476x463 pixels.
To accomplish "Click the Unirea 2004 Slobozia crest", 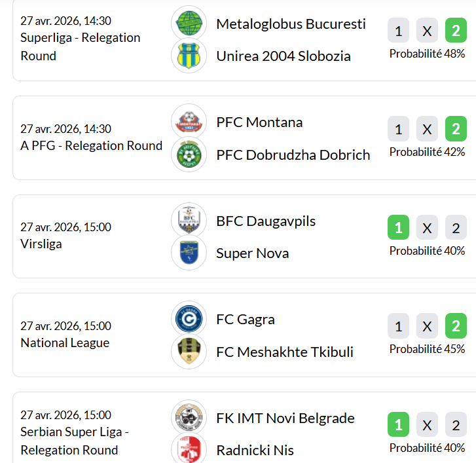I will point(189,56).
